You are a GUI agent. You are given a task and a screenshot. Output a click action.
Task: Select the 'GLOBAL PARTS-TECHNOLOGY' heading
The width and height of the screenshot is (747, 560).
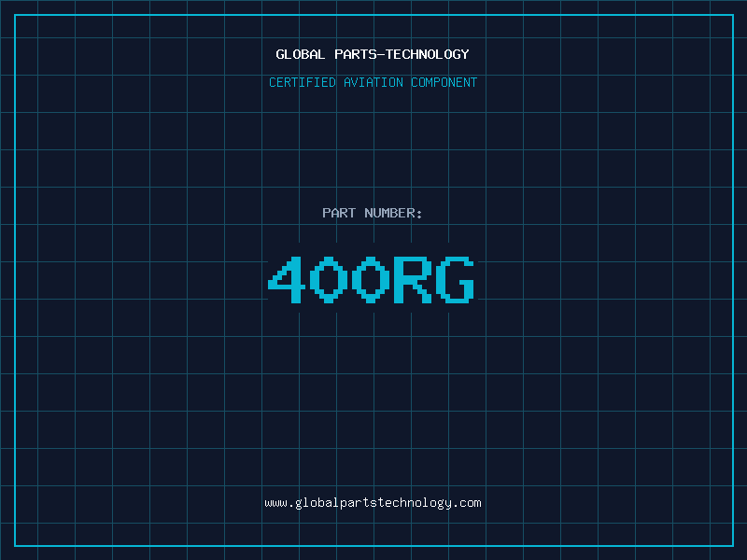(373, 54)
